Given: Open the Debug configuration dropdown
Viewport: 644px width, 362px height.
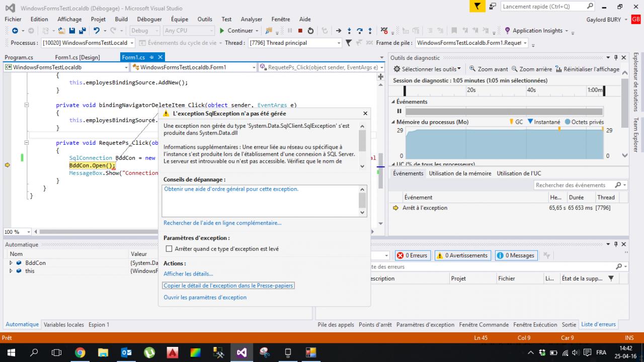Looking at the screenshot, I should click(x=145, y=31).
